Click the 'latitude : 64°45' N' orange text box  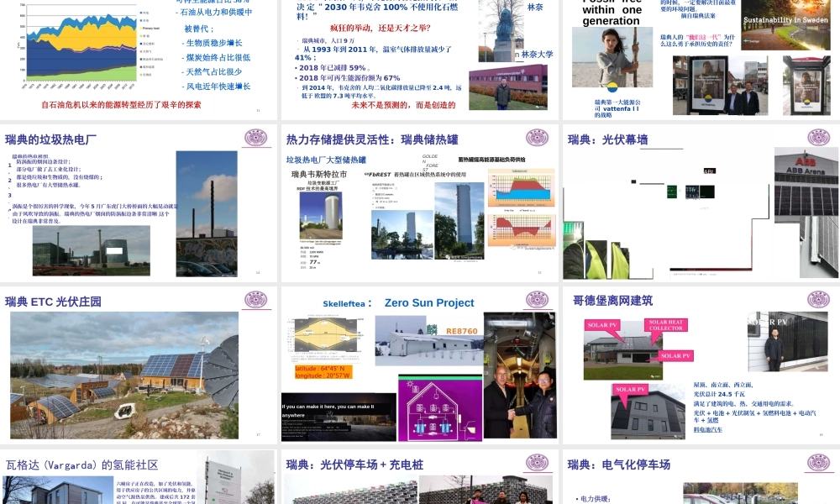coord(323,372)
